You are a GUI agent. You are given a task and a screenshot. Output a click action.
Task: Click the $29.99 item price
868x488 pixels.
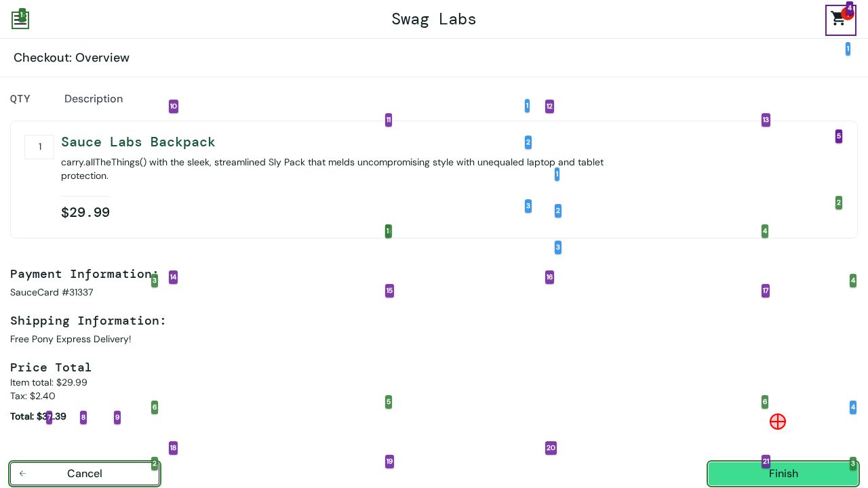pos(85,213)
